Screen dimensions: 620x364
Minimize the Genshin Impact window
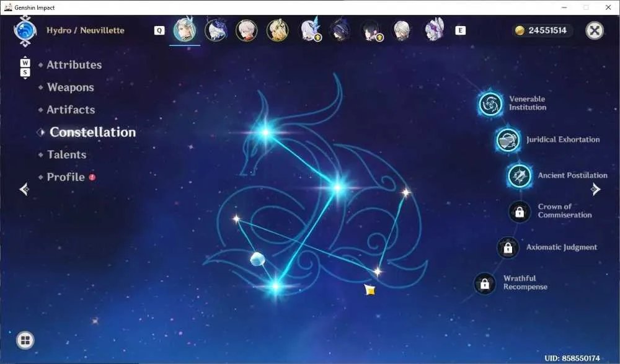coord(564,7)
